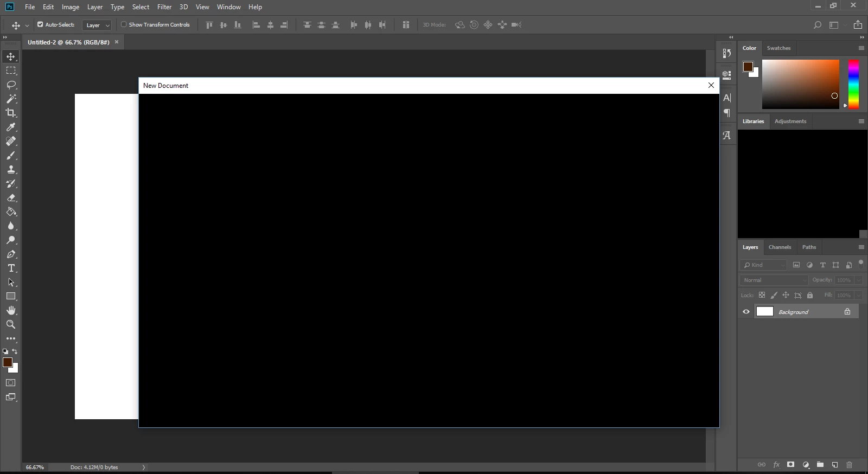
Task: Toggle Quick Mask mode
Action: (11, 383)
